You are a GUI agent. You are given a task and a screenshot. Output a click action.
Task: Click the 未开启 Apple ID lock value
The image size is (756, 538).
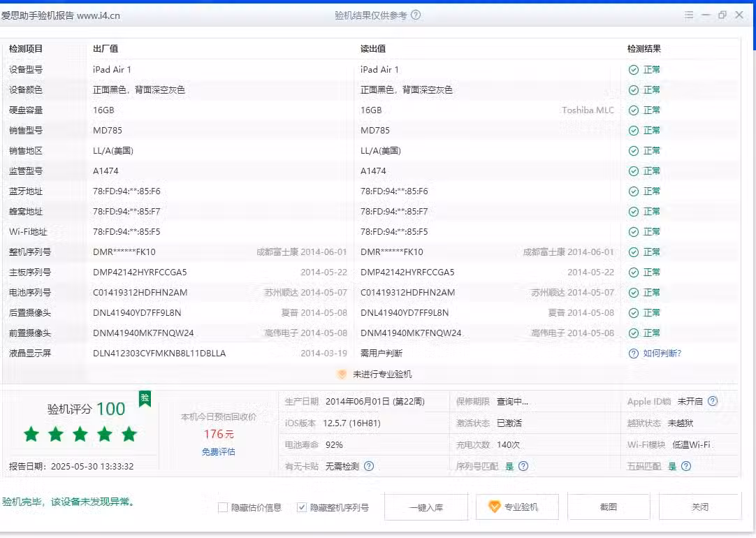pyautogui.click(x=690, y=402)
